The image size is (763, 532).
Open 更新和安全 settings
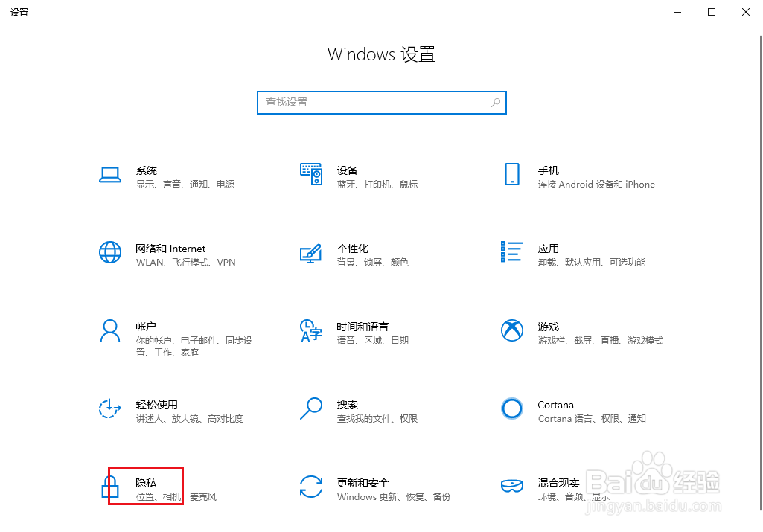coord(363,483)
